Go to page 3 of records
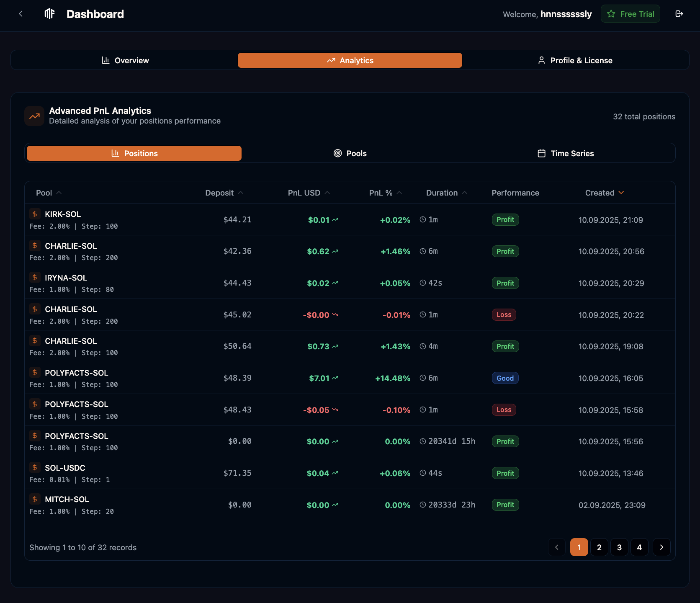700x603 pixels. coord(619,547)
